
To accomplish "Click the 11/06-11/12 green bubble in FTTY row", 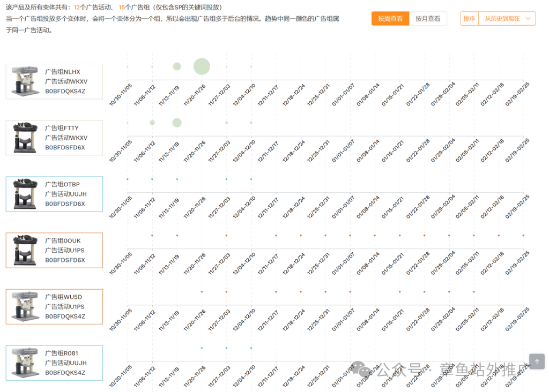I will [152, 123].
